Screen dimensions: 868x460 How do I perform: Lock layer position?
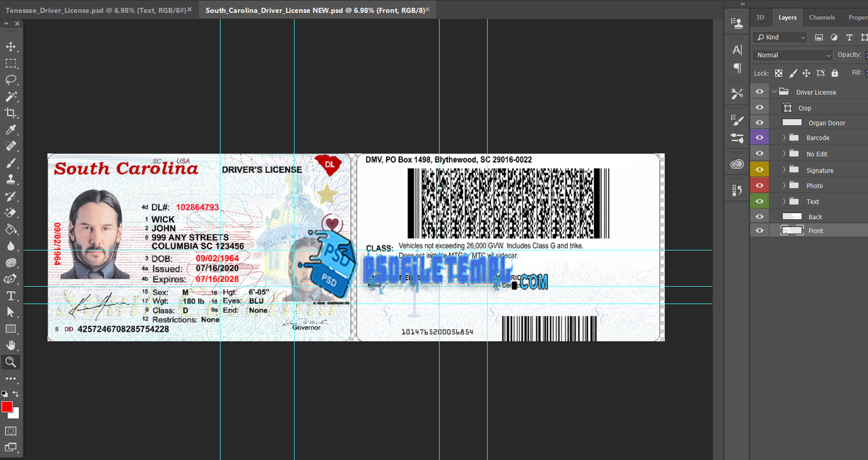coord(806,73)
